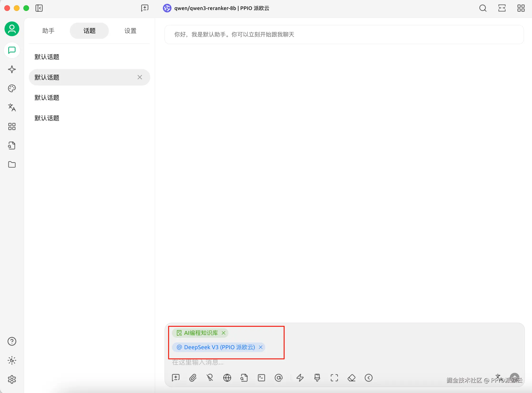Open knowledge base selector in input toolbar
Screen dimensions: 532x393
[x=244, y=378]
